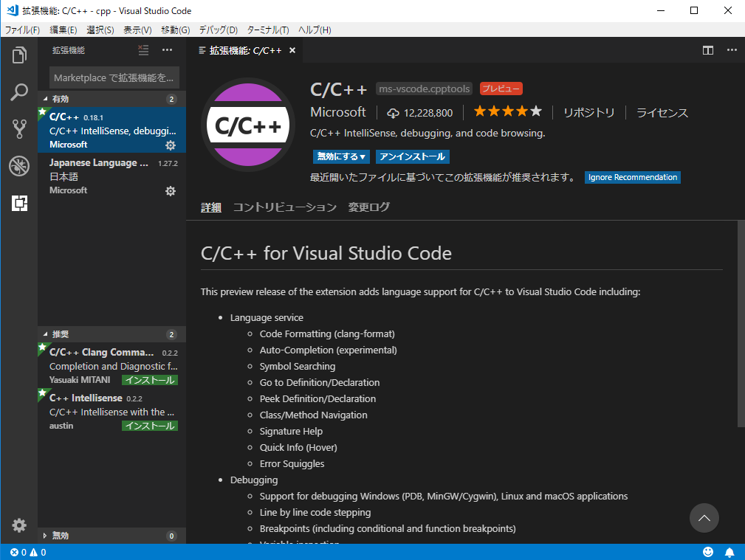Install C++ Intellisense by austin
The image size is (745, 560).
(150, 426)
